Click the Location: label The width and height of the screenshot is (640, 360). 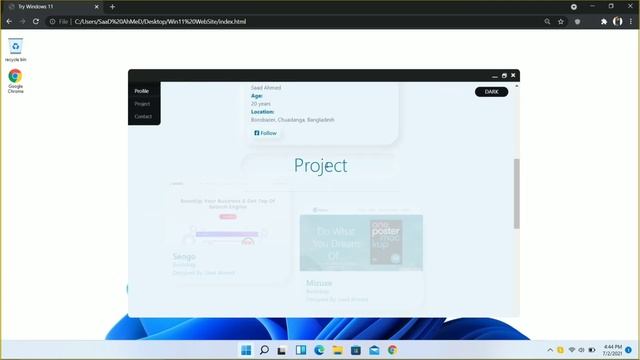[262, 112]
